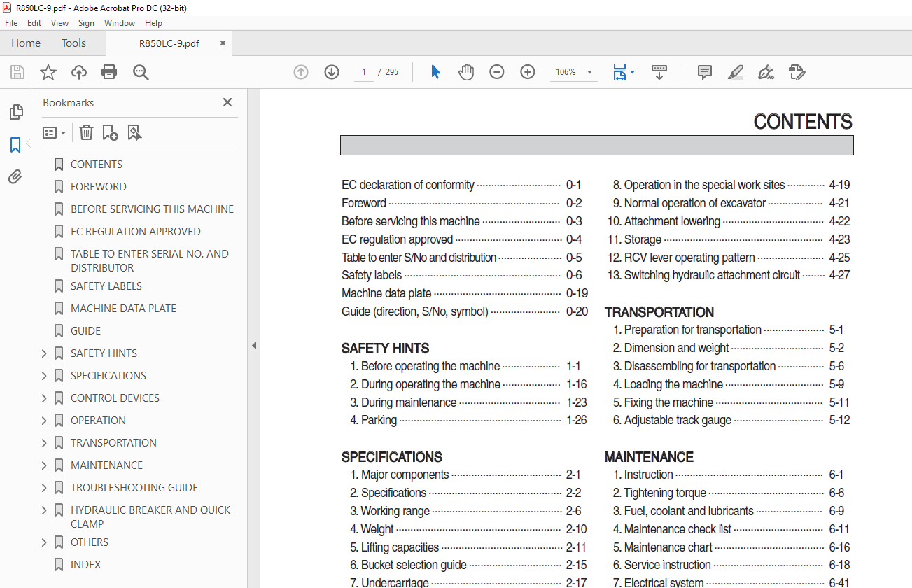Click the stamp tool icon in the toolbar
Viewport: 912px width, 588px height.
(797, 72)
